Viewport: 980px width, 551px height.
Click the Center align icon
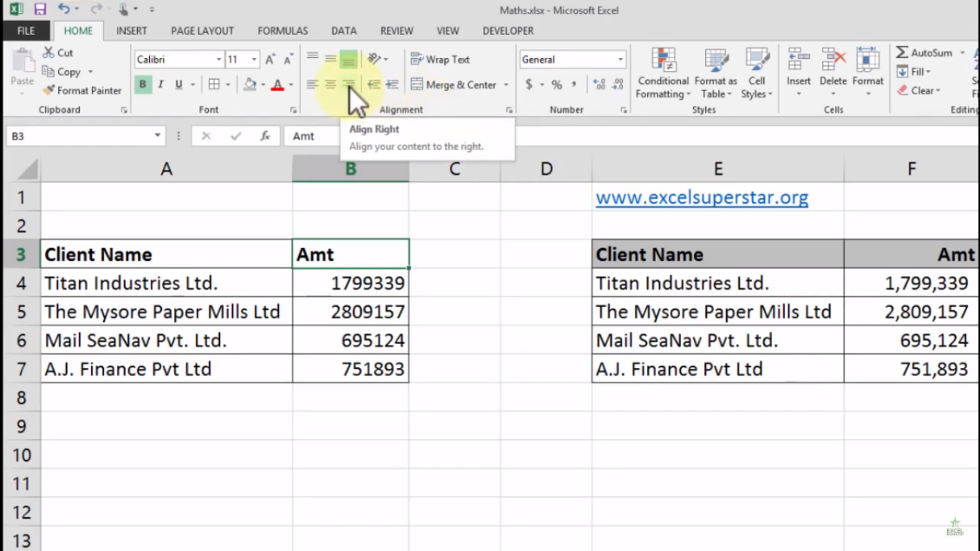(330, 84)
